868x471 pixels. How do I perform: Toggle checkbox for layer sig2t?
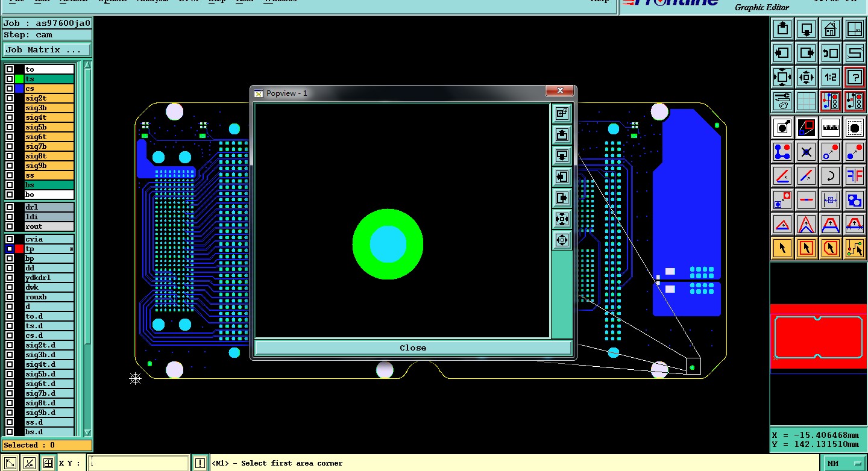(x=10, y=98)
